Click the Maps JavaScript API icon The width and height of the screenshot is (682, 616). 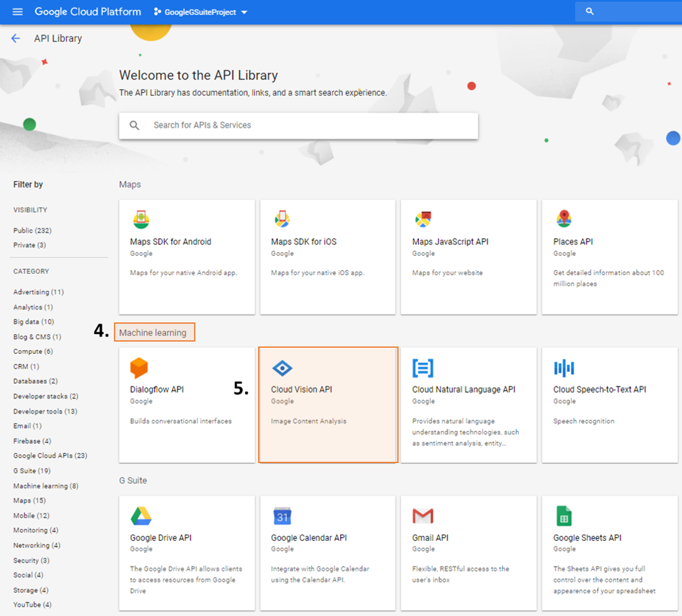pyautogui.click(x=423, y=219)
